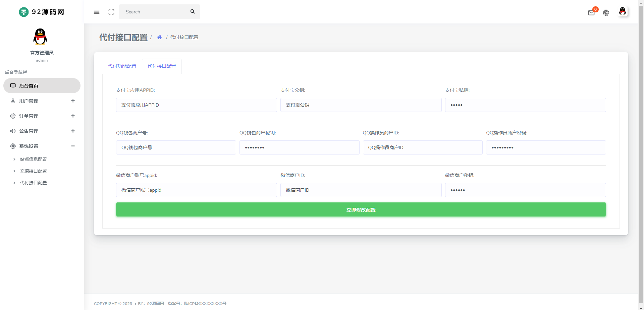The height and width of the screenshot is (310, 644).
Task: Select the 代付接口配置 tab
Action: pyautogui.click(x=162, y=66)
